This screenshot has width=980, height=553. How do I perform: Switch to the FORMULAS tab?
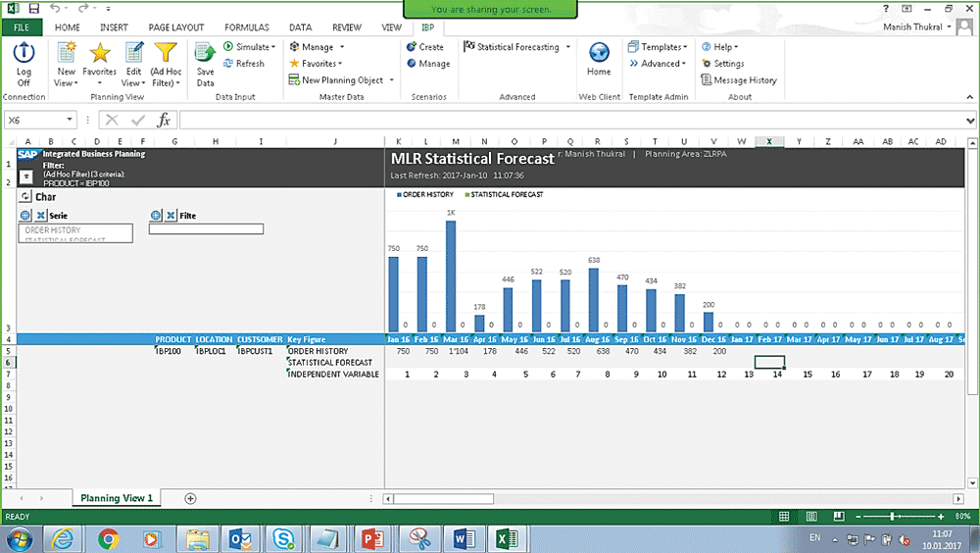click(246, 27)
